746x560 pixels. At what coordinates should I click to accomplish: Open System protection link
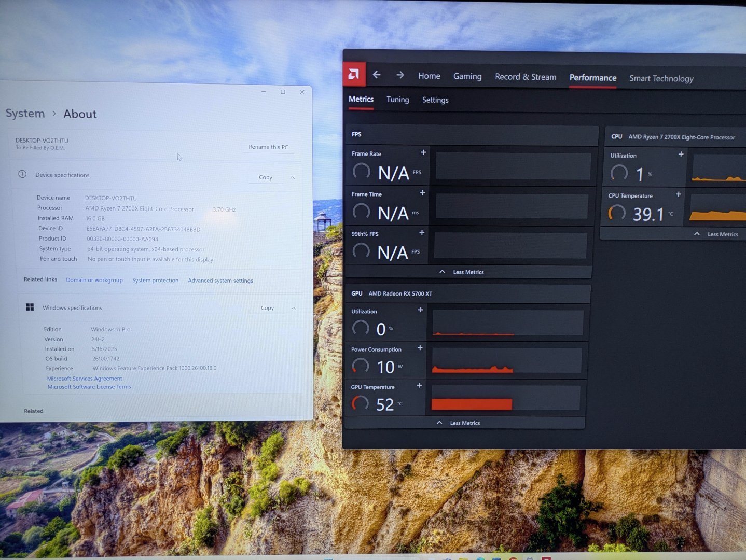[155, 281]
